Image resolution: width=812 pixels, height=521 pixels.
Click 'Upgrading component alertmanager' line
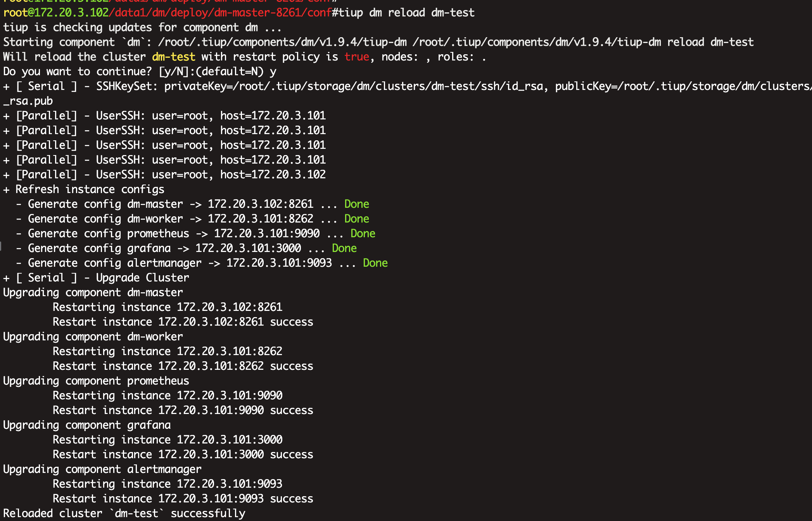pyautogui.click(x=102, y=469)
